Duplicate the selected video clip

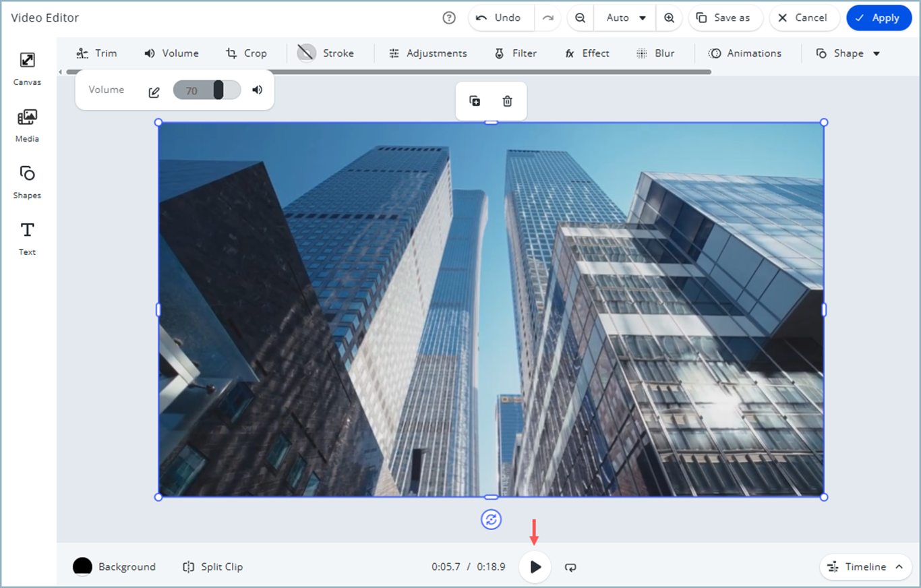coord(475,100)
